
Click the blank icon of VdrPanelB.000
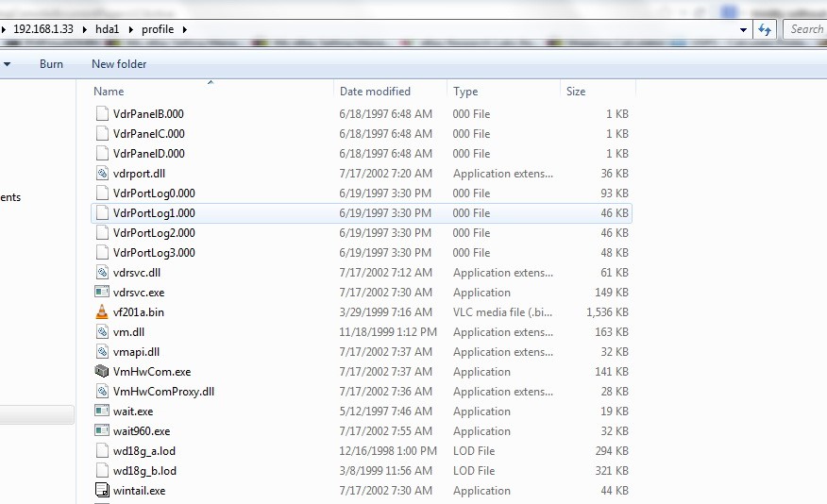click(103, 114)
